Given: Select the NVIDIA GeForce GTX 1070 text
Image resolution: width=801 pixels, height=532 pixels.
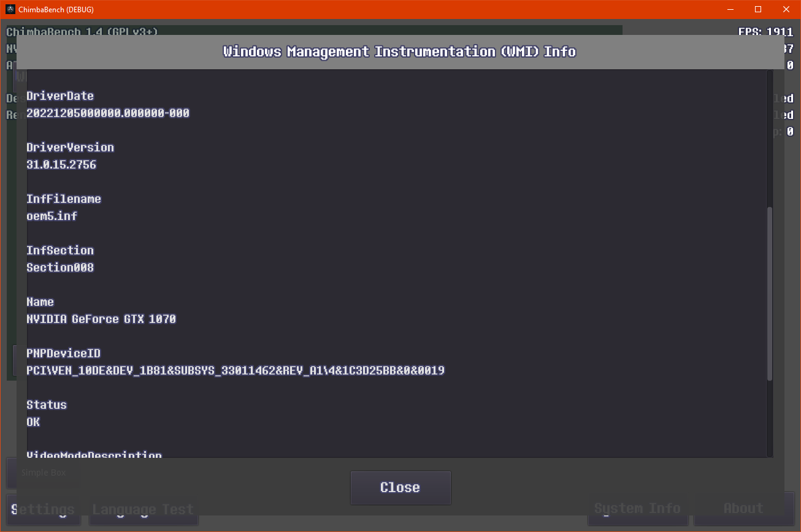Looking at the screenshot, I should [x=101, y=319].
